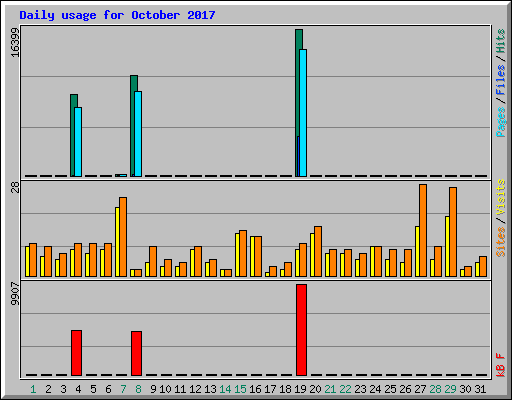This screenshot has width=512, height=400.
Task: Click the orange Sites bar for day 7
Action: pyautogui.click(x=123, y=237)
